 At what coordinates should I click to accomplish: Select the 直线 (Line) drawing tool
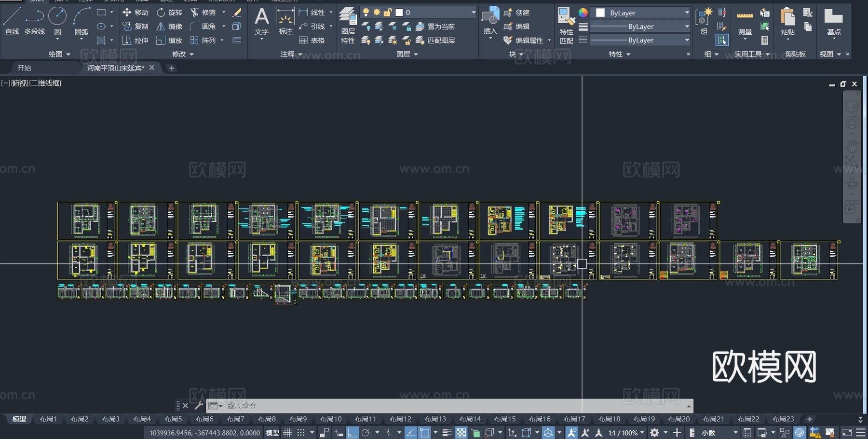tap(12, 21)
